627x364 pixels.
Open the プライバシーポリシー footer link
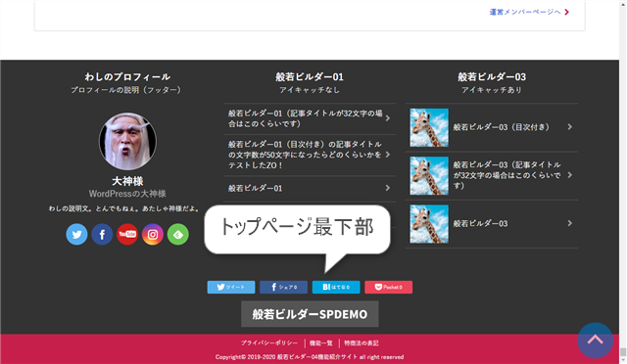(269, 342)
